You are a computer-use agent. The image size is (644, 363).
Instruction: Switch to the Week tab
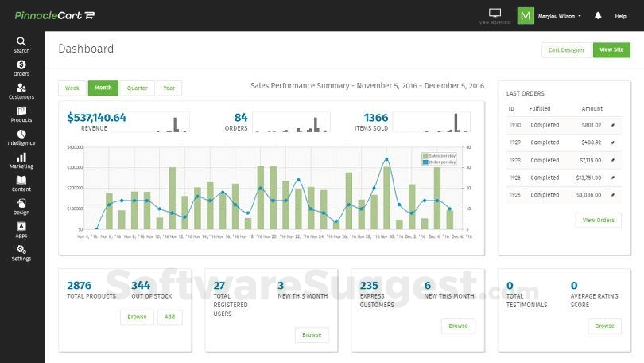(x=72, y=88)
